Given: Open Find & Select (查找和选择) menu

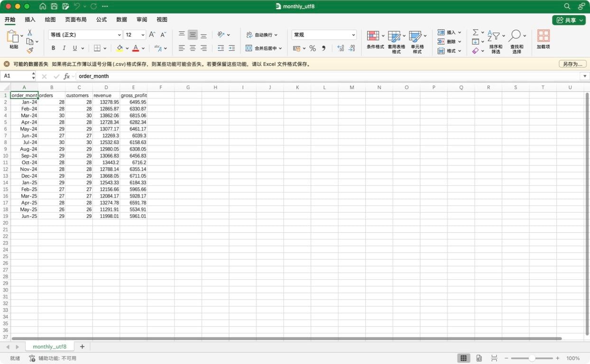Looking at the screenshot, I should [x=517, y=42].
